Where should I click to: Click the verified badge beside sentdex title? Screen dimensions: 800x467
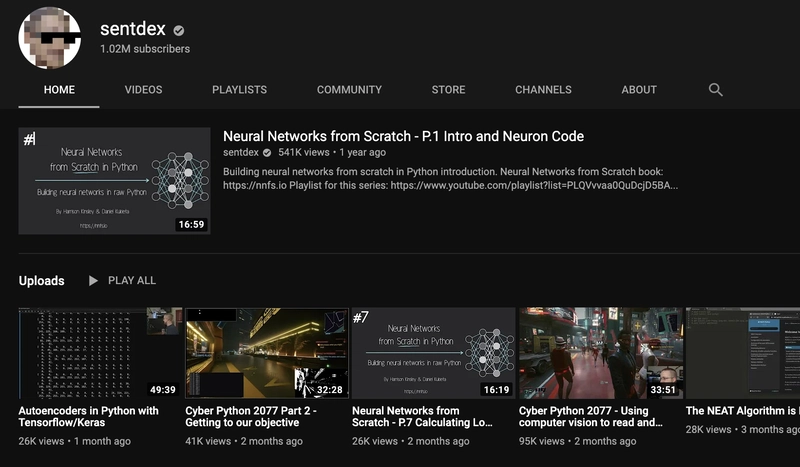click(179, 31)
